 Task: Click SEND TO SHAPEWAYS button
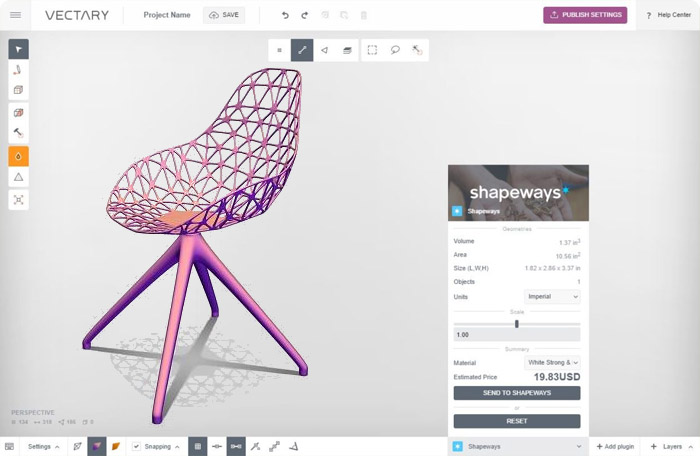(x=517, y=393)
